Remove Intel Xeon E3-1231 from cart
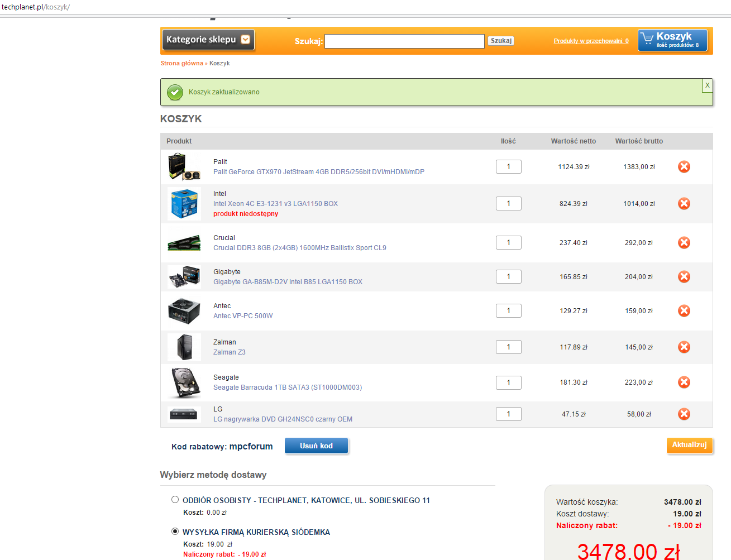The height and width of the screenshot is (560, 731). [x=684, y=204]
